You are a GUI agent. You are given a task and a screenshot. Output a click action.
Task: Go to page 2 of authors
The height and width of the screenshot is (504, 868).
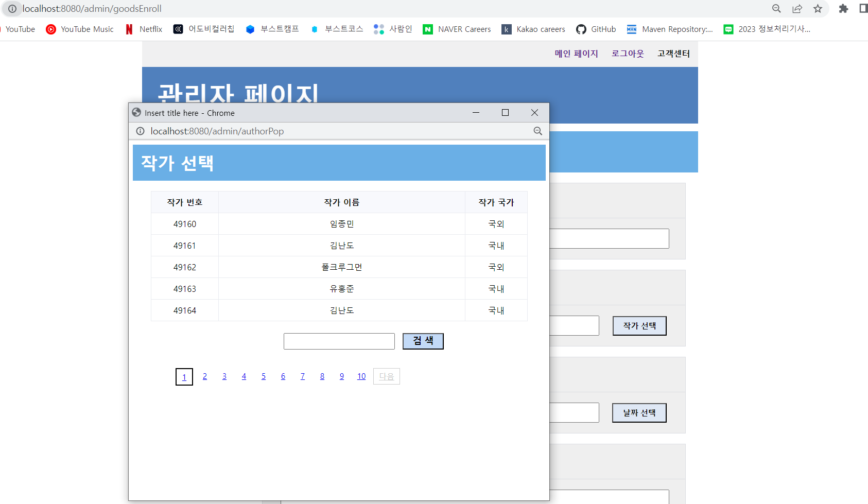(205, 376)
